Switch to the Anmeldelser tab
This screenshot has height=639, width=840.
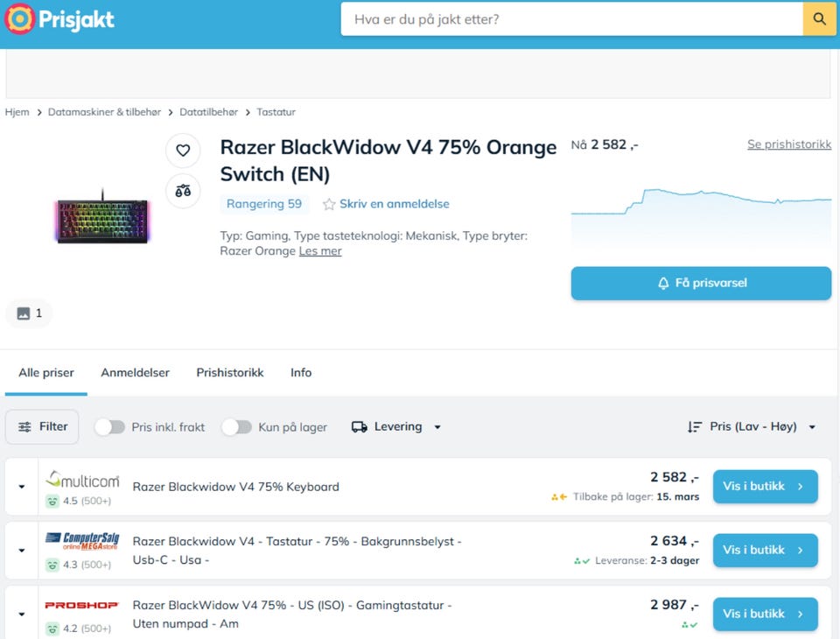(135, 373)
